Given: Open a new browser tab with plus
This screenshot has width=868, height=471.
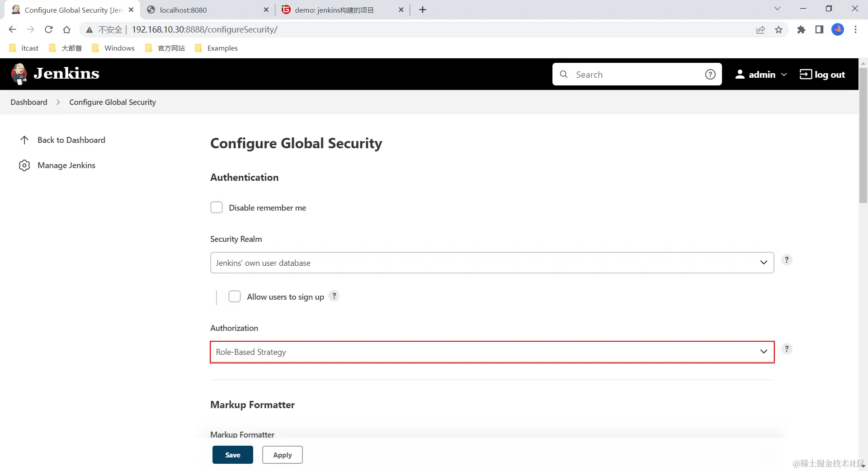Looking at the screenshot, I should click(423, 9).
